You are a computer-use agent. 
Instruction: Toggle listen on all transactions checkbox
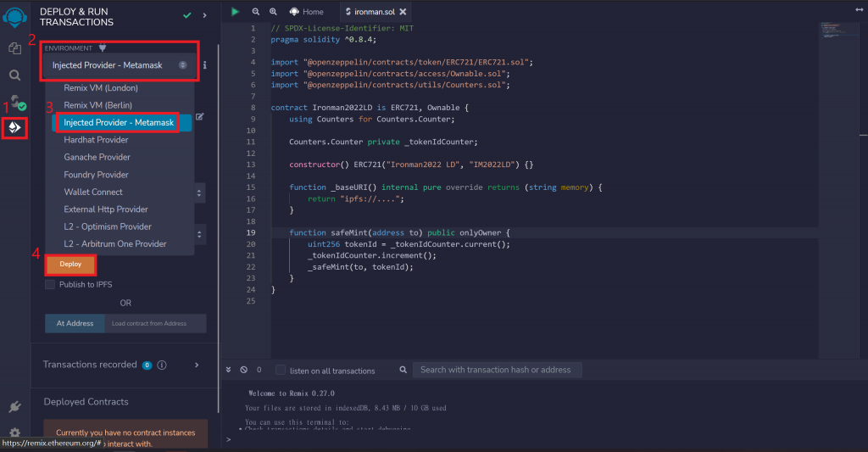[x=281, y=370]
